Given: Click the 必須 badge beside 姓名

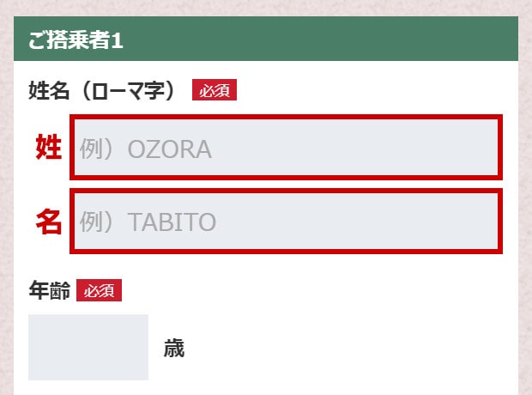Looking at the screenshot, I should click(x=214, y=90).
